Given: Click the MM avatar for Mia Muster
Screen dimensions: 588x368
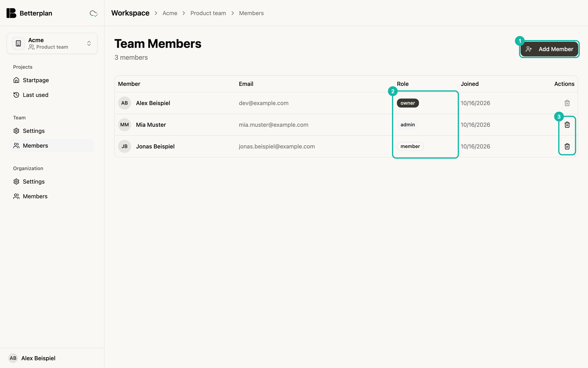Looking at the screenshot, I should click(124, 125).
